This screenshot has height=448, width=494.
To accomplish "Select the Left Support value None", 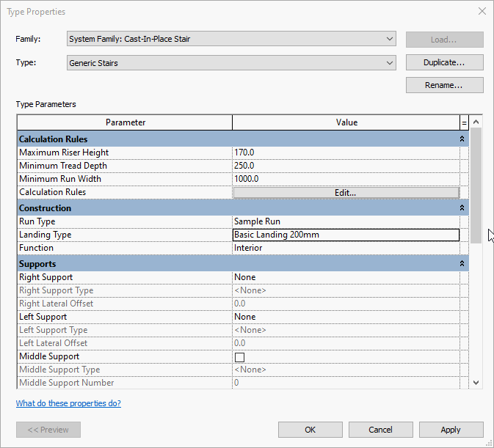I will click(346, 317).
